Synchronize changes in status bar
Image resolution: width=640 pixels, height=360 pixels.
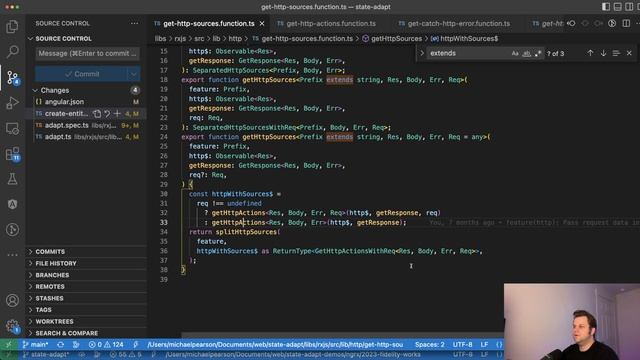click(x=60, y=344)
